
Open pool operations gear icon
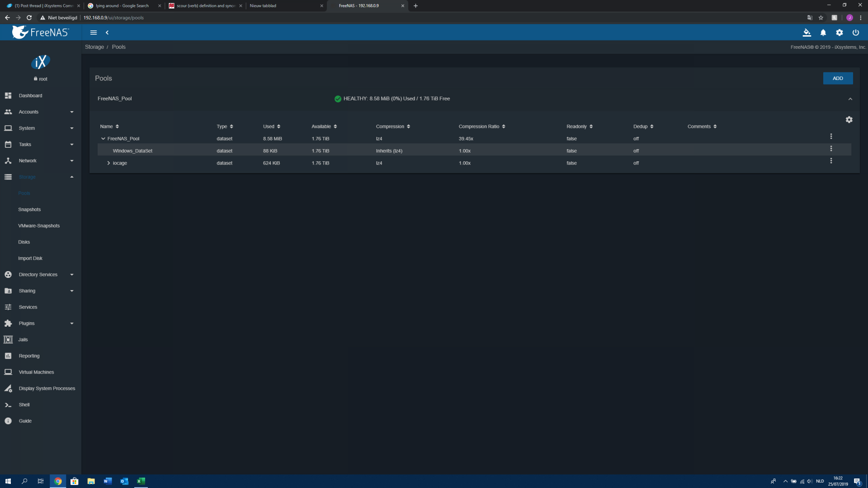tap(849, 120)
